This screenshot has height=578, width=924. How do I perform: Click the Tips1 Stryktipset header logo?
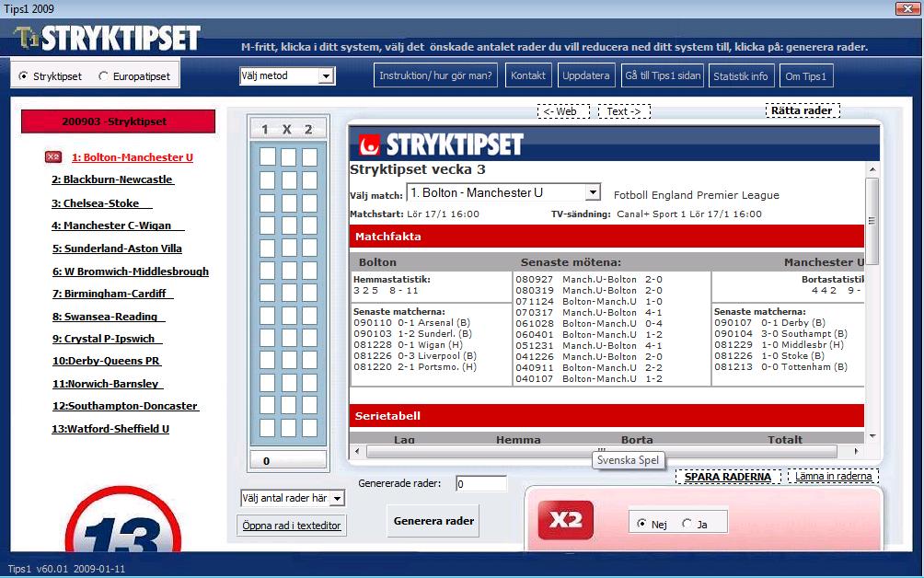coord(108,39)
